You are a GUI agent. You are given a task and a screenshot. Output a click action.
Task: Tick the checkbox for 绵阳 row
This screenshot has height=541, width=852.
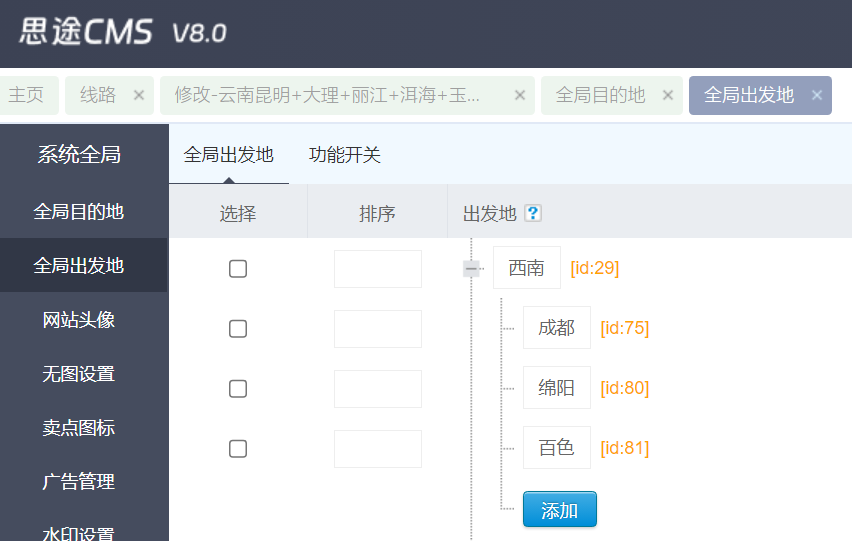[238, 388]
